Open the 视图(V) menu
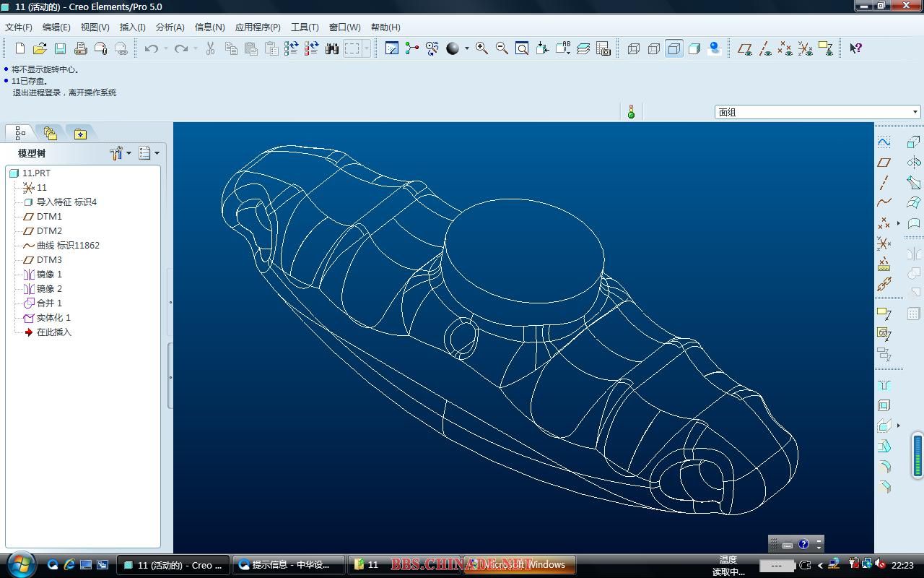Image resolution: width=924 pixels, height=578 pixels. pos(95,27)
